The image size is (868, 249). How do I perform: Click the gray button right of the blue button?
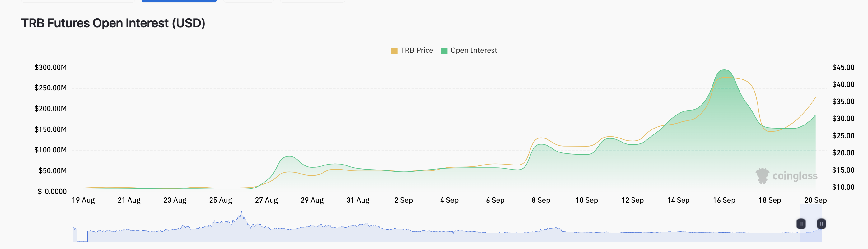point(248,1)
